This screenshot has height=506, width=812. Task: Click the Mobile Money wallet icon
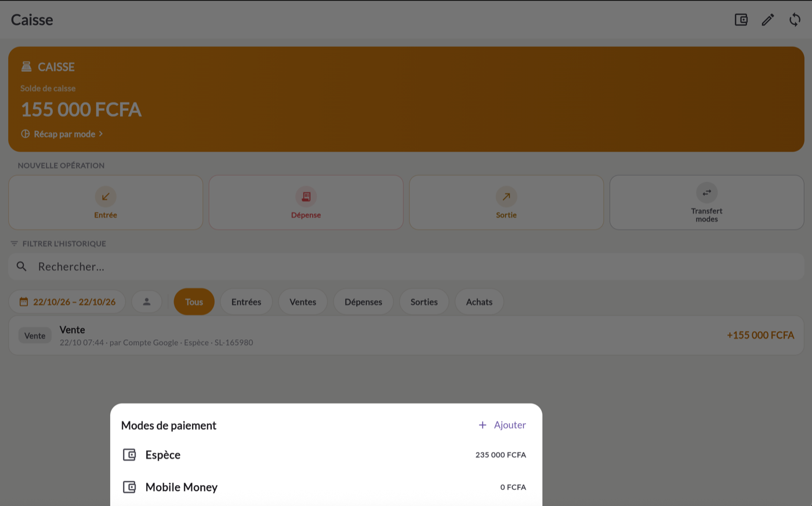(129, 487)
